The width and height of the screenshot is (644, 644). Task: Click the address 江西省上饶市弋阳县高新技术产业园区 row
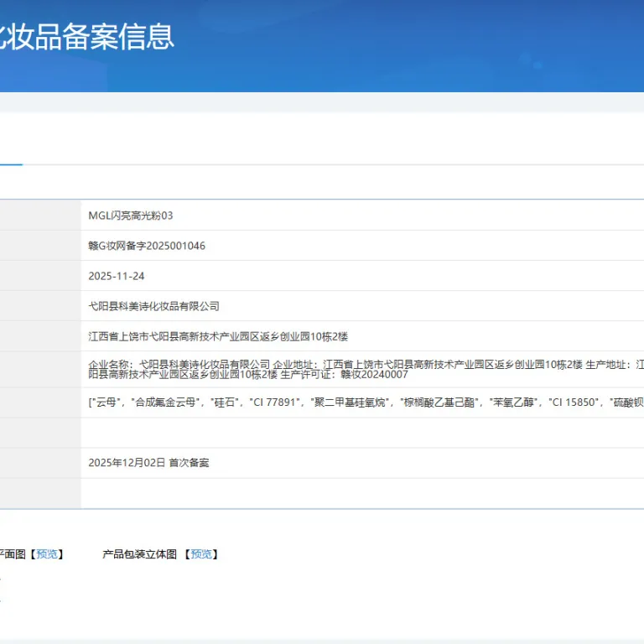point(218,336)
